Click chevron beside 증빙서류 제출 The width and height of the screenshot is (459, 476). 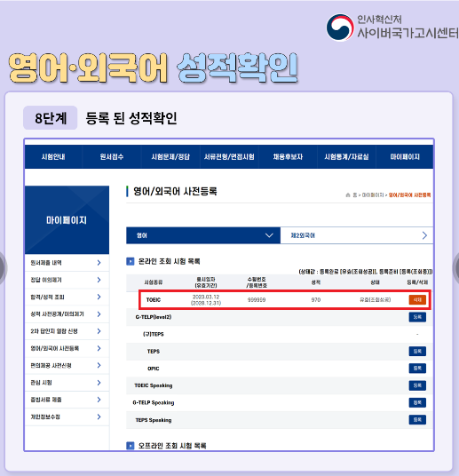[99, 400]
